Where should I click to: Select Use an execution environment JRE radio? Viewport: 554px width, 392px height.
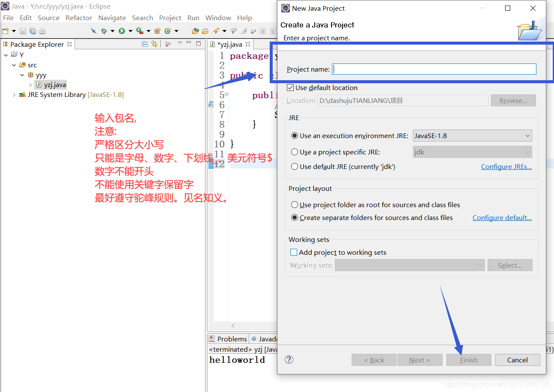click(295, 136)
